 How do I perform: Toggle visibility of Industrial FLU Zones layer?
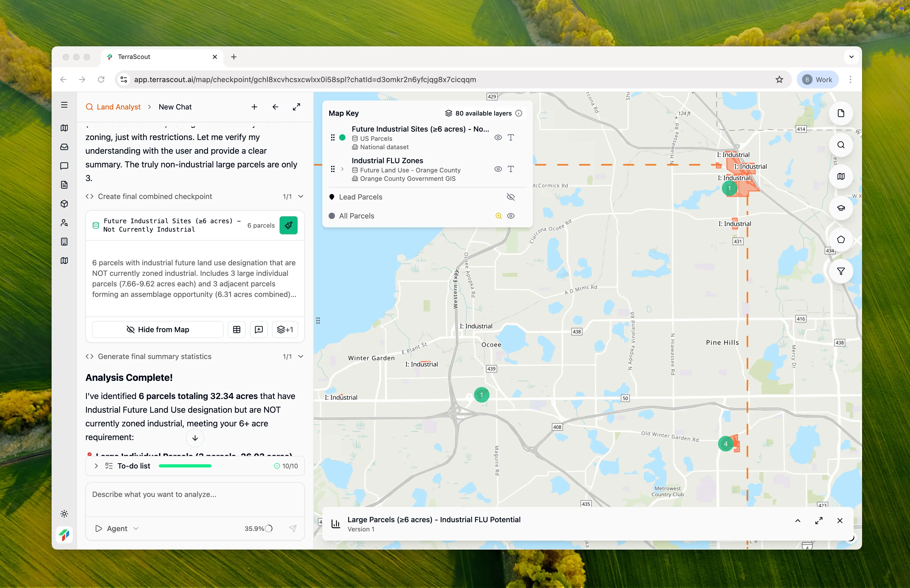[x=498, y=169]
